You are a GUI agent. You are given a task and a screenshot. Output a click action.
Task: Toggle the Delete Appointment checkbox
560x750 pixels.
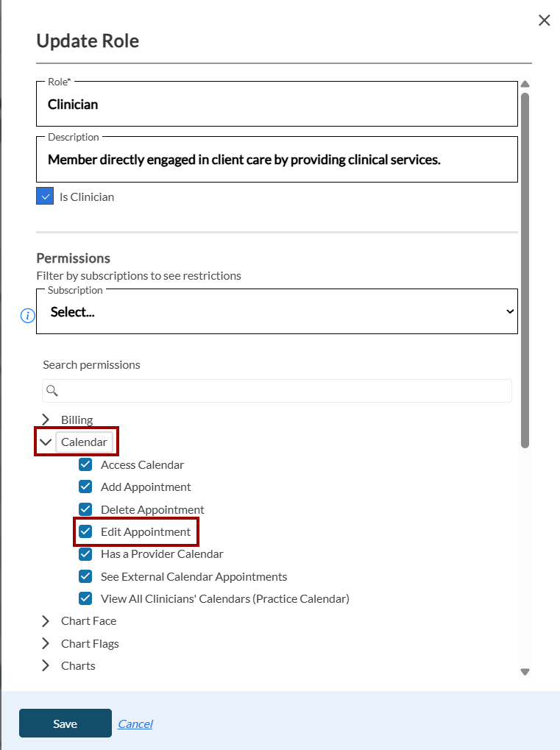85,509
